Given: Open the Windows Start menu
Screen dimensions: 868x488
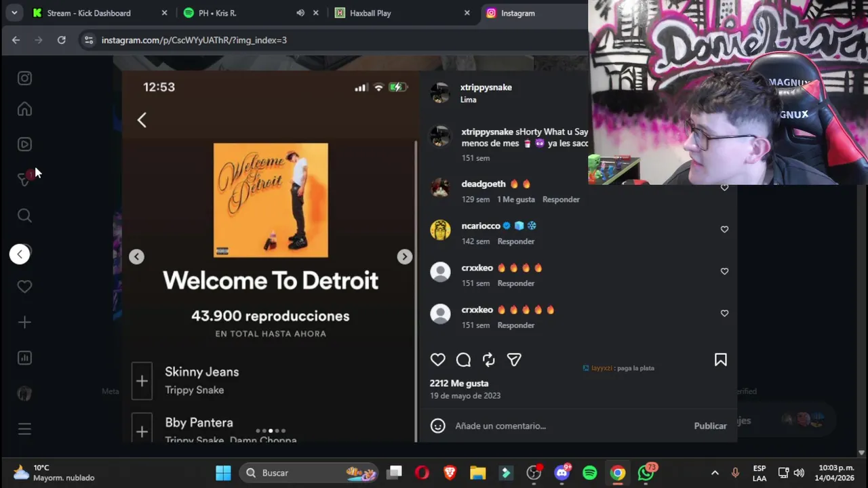Looking at the screenshot, I should click(224, 472).
